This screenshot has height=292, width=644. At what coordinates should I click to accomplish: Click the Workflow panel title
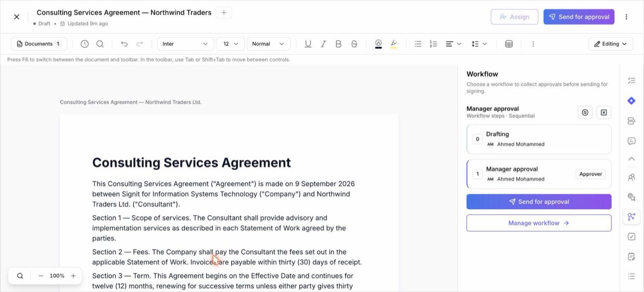(482, 74)
